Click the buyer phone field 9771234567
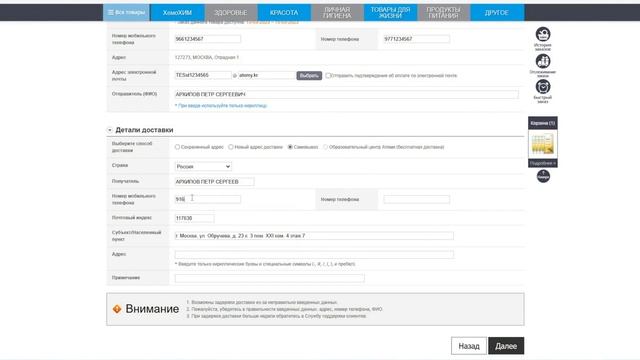 [416, 39]
